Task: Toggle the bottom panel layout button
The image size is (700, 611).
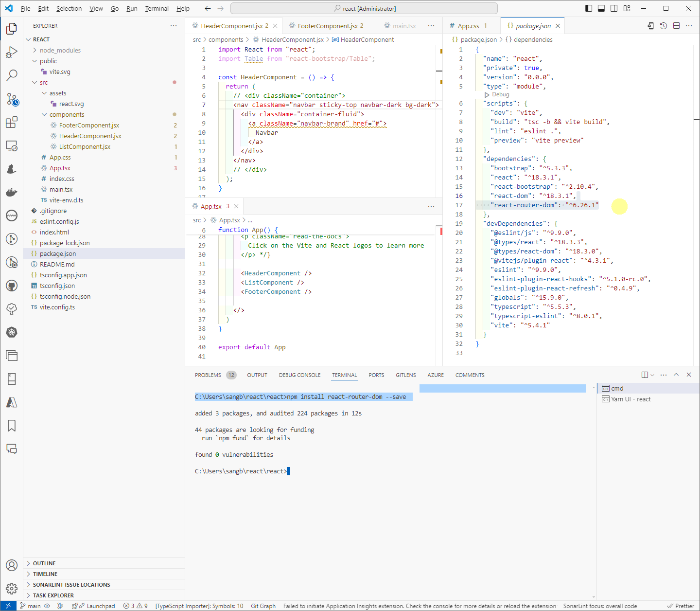Action: pyautogui.click(x=601, y=8)
